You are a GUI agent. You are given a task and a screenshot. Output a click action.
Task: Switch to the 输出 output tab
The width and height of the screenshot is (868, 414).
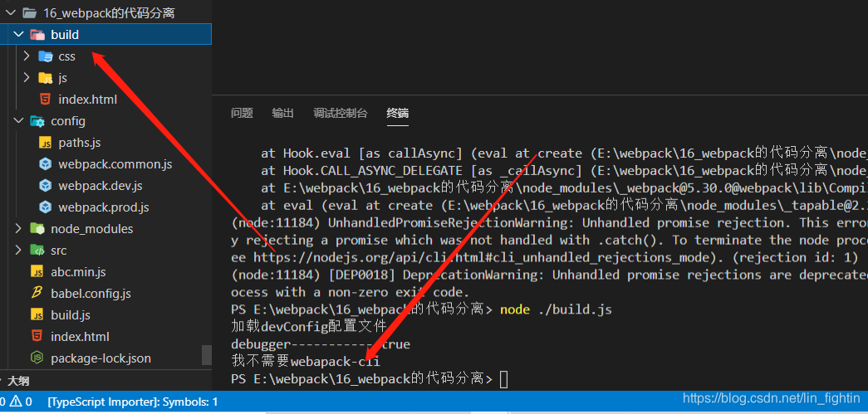click(283, 114)
